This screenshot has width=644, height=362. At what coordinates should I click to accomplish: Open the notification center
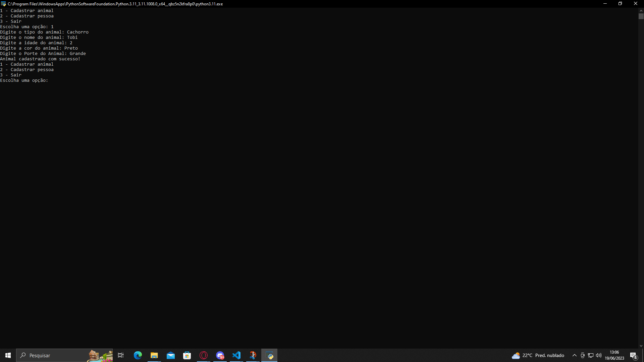(x=633, y=355)
